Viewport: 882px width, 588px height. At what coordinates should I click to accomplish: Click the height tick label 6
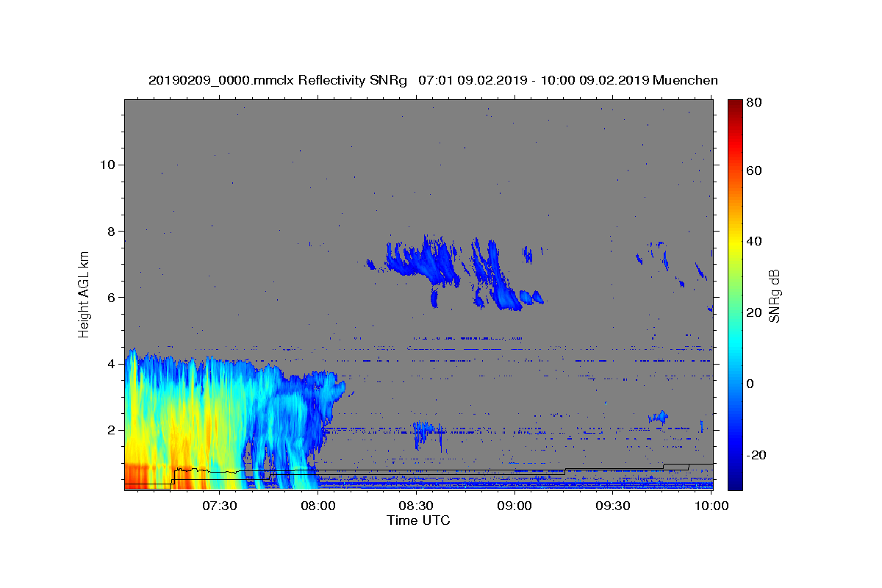[110, 297]
